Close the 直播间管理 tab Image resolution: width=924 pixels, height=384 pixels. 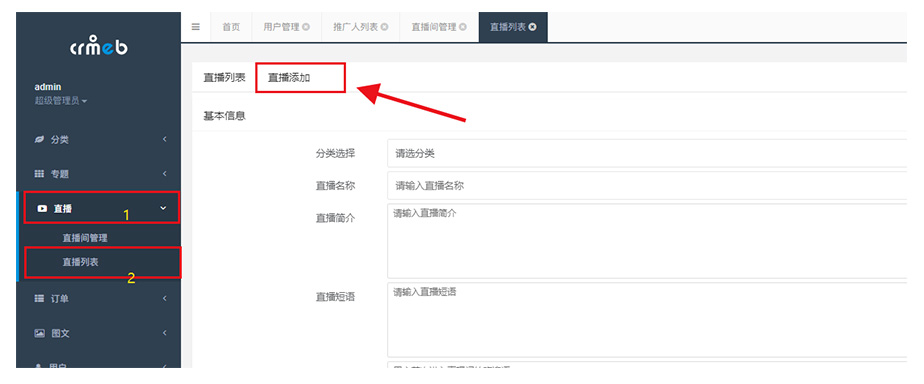click(463, 27)
